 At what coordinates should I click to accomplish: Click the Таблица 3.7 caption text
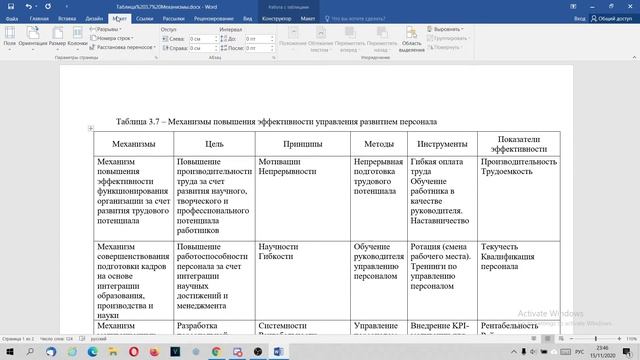tap(276, 122)
